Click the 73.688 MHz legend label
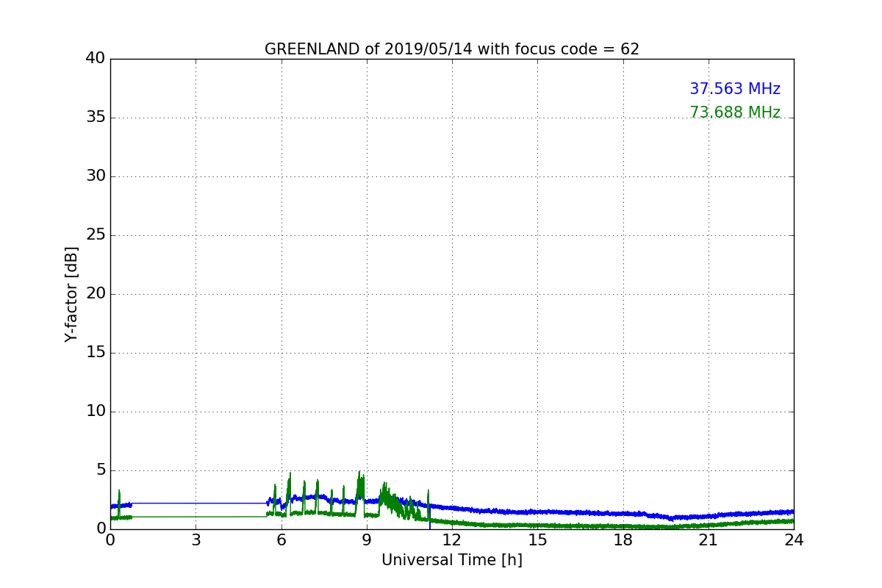Image resolution: width=882 pixels, height=588 pixels. pos(735,112)
